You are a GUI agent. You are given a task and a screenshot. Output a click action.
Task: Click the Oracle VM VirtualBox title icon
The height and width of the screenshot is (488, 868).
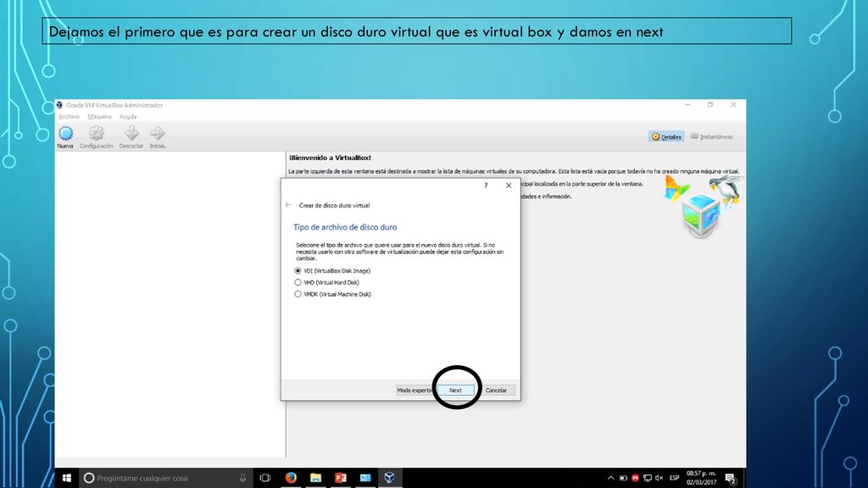point(59,105)
